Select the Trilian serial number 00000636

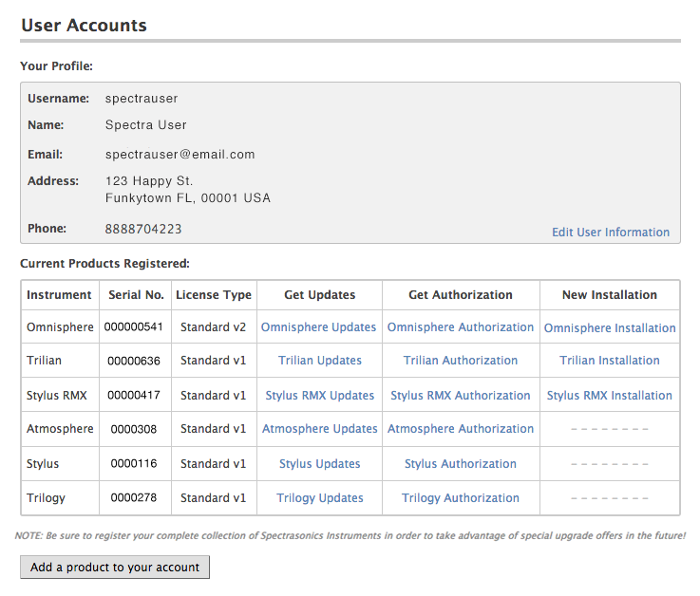point(134,361)
